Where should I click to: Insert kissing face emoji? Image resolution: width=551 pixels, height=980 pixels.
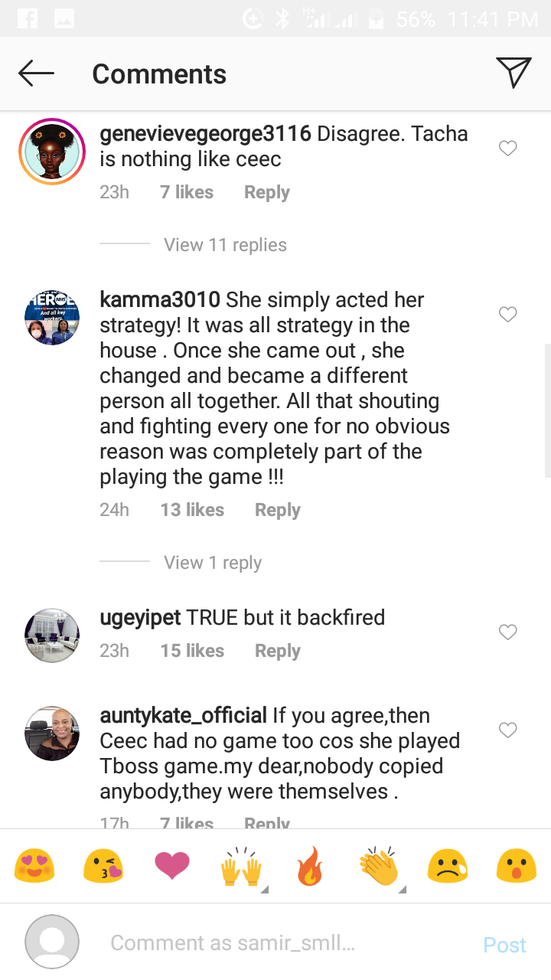tap(103, 867)
